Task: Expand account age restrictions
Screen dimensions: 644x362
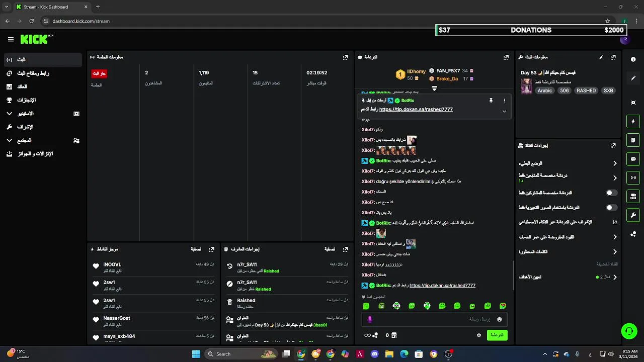Action: point(615,237)
